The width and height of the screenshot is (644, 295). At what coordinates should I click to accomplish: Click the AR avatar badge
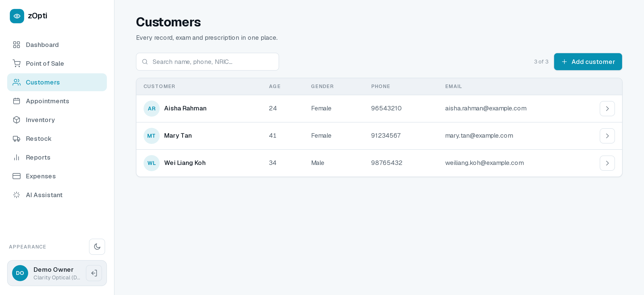pyautogui.click(x=152, y=109)
